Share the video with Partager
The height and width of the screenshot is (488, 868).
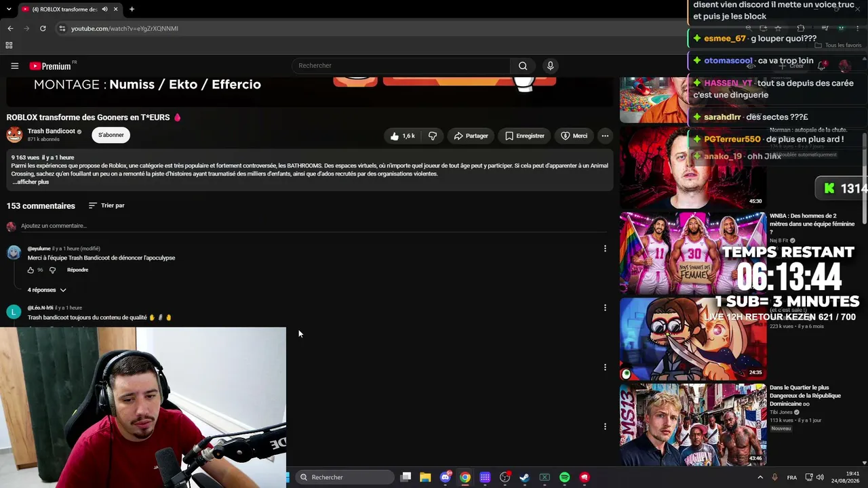[x=471, y=136]
